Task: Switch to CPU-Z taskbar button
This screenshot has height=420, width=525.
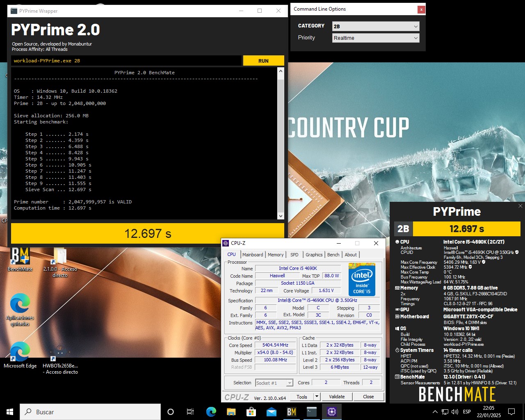Action: (x=331, y=412)
